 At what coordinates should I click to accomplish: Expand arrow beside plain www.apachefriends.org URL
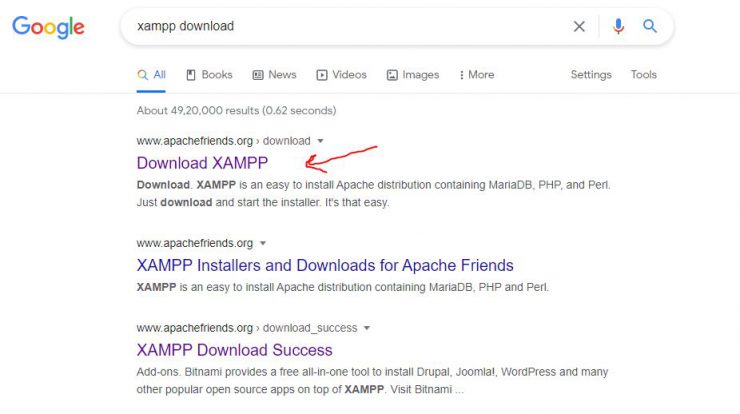[x=263, y=243]
